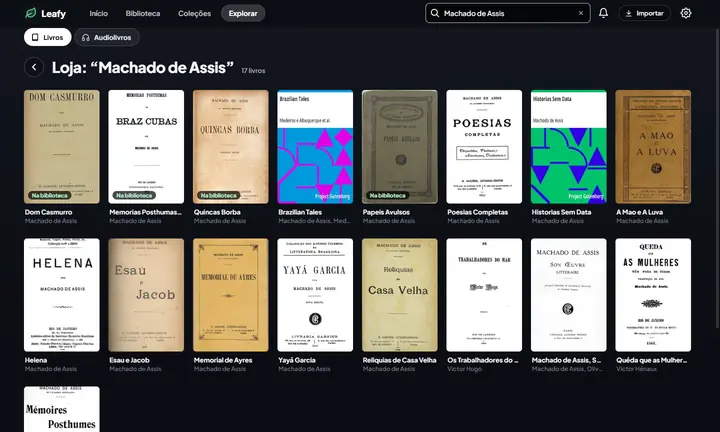Click the Importar download button
720x432 pixels.
pyautogui.click(x=644, y=13)
